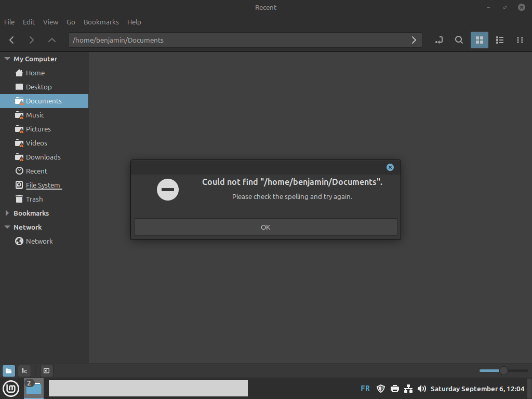Go up to parent folder
Viewport: 532px width, 399px height.
point(52,40)
